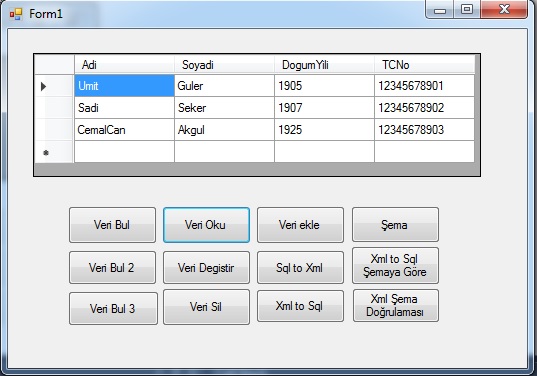Select the cell with year 1925
The height and width of the screenshot is (376, 537).
pos(324,130)
